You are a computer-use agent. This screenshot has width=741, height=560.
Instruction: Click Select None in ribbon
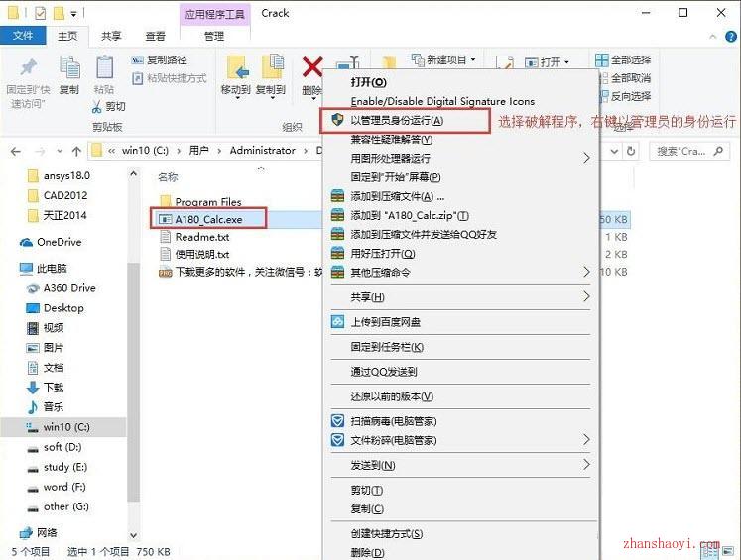[625, 78]
